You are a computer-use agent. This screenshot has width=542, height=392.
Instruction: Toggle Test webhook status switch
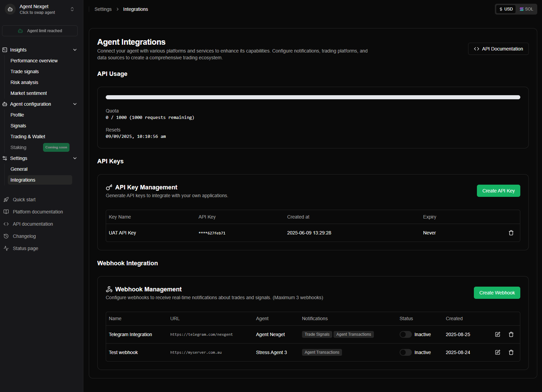tap(405, 352)
